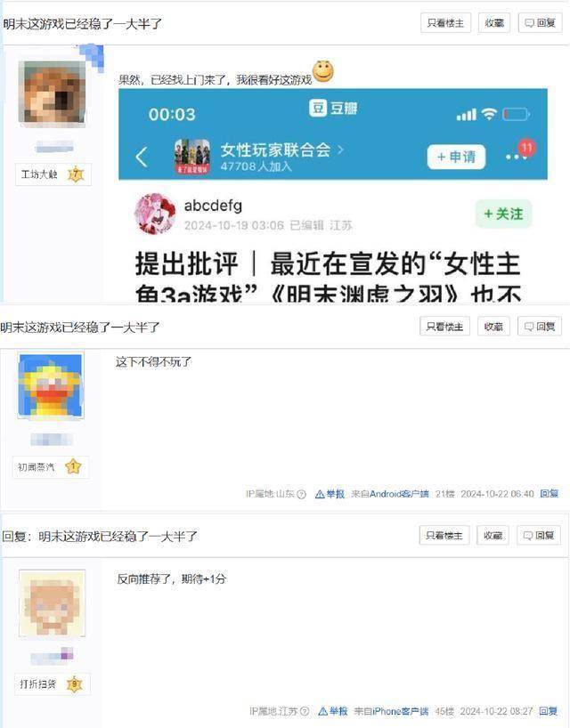Reply to floor 21 via 回复 link
570x728 pixels.
[550, 494]
